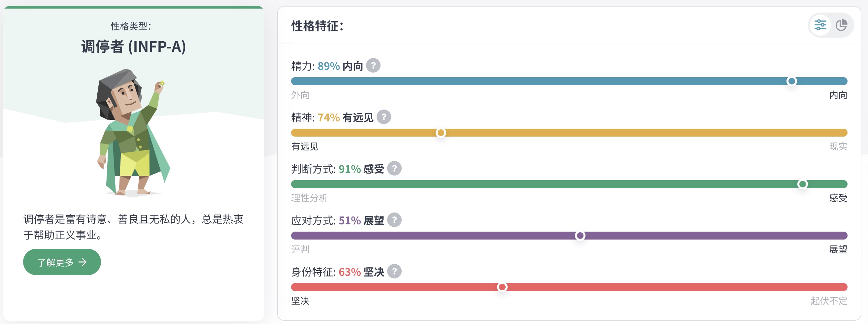Screen dimensions: 868x324
Task: Open help icon next to 89% 内向
Action: (373, 65)
